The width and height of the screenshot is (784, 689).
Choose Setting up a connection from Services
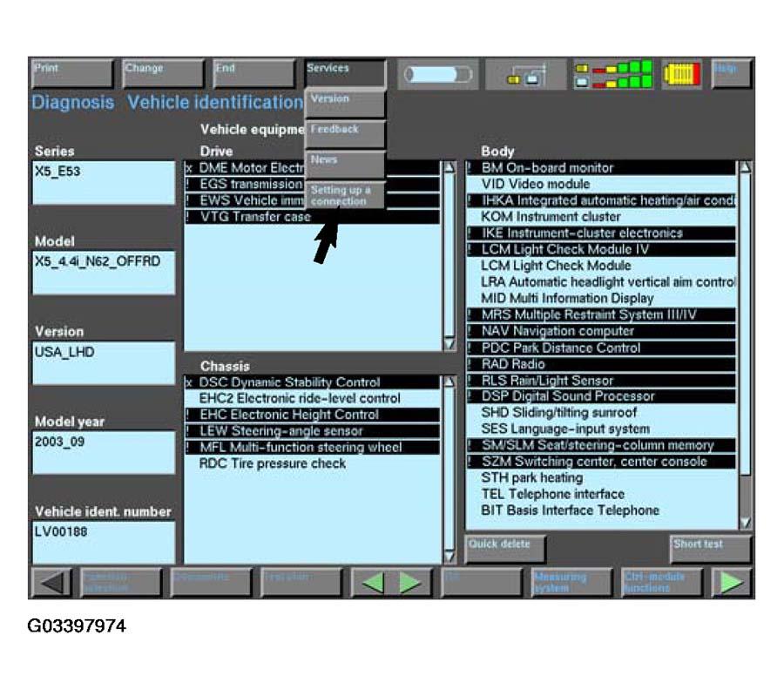pos(345,196)
